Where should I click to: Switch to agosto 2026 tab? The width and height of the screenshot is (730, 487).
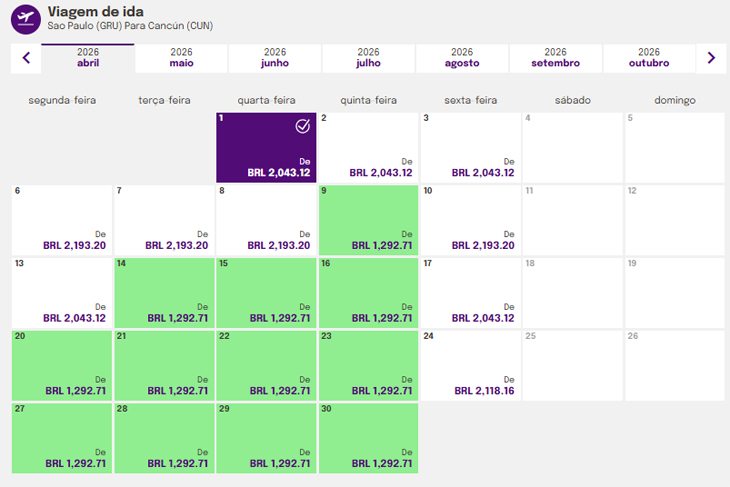click(x=462, y=58)
